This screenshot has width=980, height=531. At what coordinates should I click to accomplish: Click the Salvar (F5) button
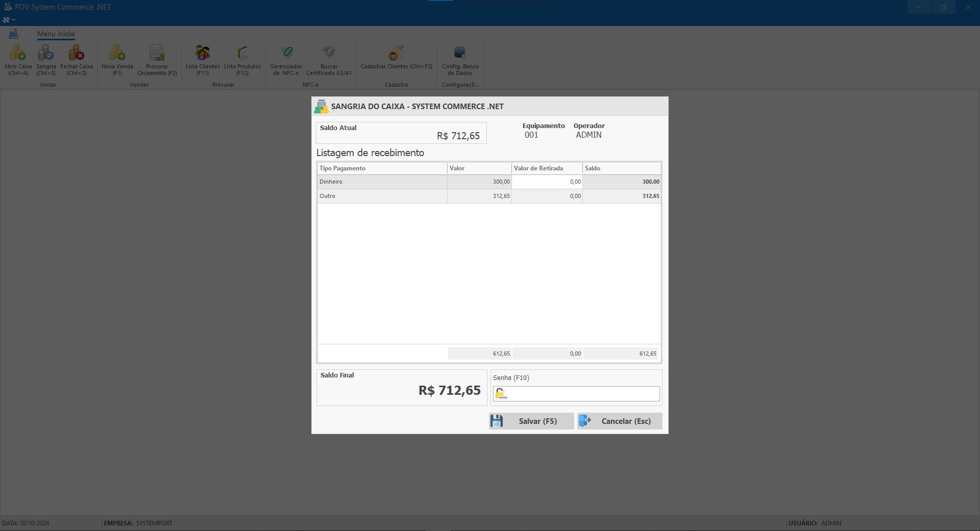pos(531,421)
